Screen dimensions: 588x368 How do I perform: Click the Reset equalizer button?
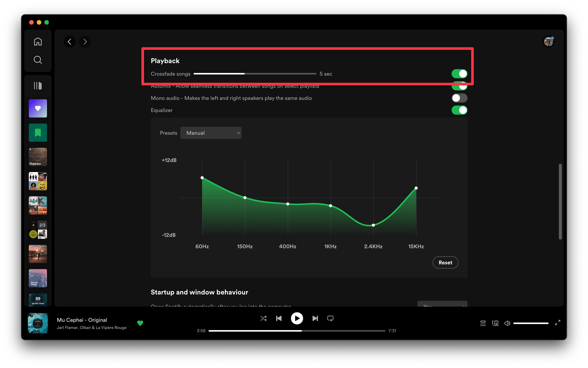coord(445,263)
